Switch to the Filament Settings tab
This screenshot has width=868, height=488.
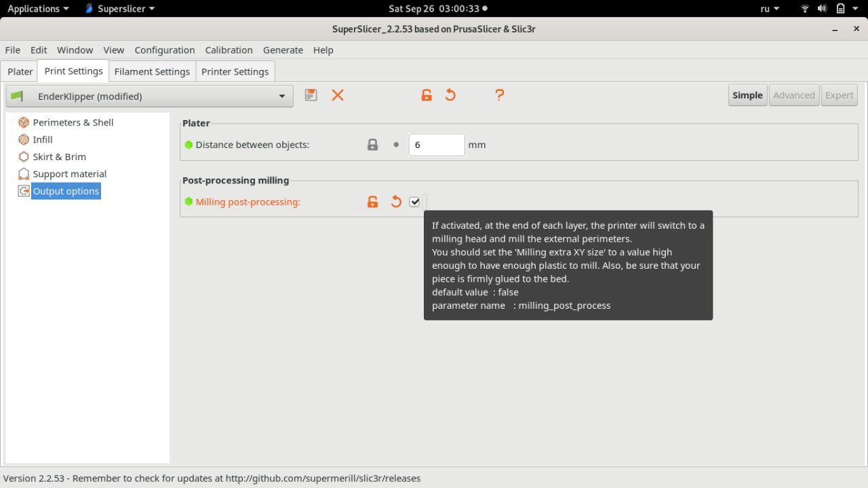pyautogui.click(x=152, y=71)
